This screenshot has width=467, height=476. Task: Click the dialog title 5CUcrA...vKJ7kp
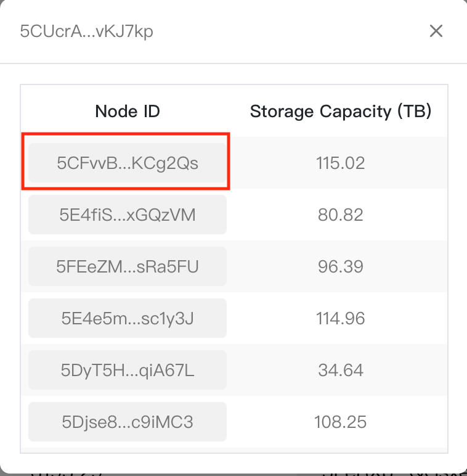(87, 31)
